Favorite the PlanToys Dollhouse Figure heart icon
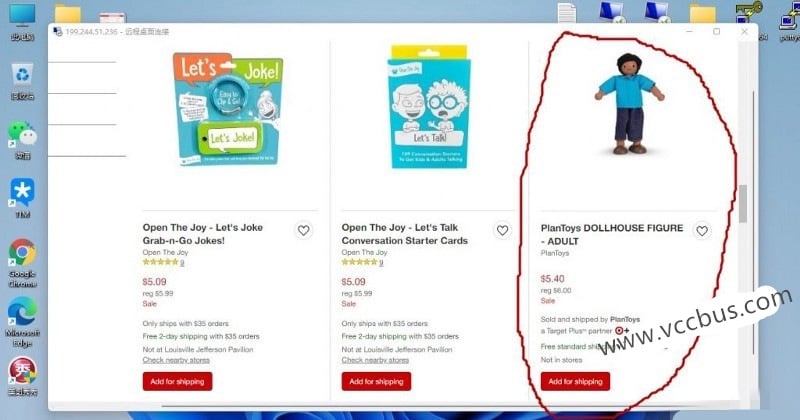The height and width of the screenshot is (420, 800). click(x=702, y=231)
